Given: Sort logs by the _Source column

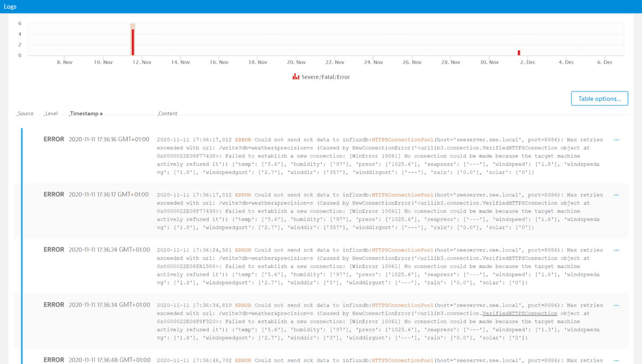Looking at the screenshot, I should [x=25, y=113].
